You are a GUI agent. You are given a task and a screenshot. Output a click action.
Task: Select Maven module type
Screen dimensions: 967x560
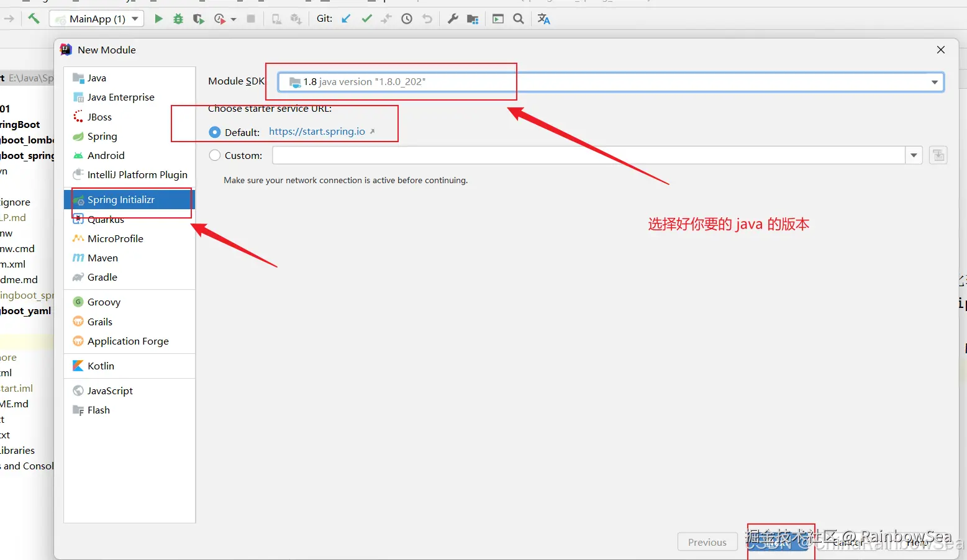click(130, 258)
